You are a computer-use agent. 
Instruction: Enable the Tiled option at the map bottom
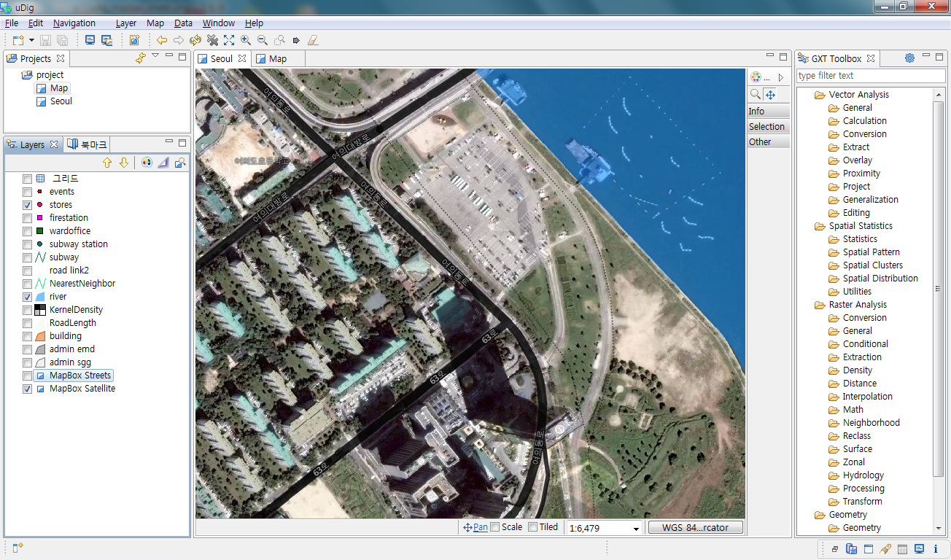[x=531, y=526]
